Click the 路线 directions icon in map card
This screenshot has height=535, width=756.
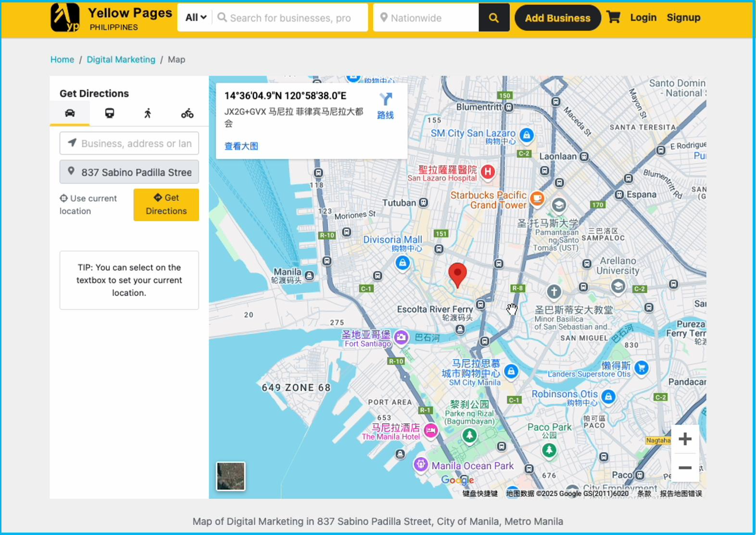385,105
